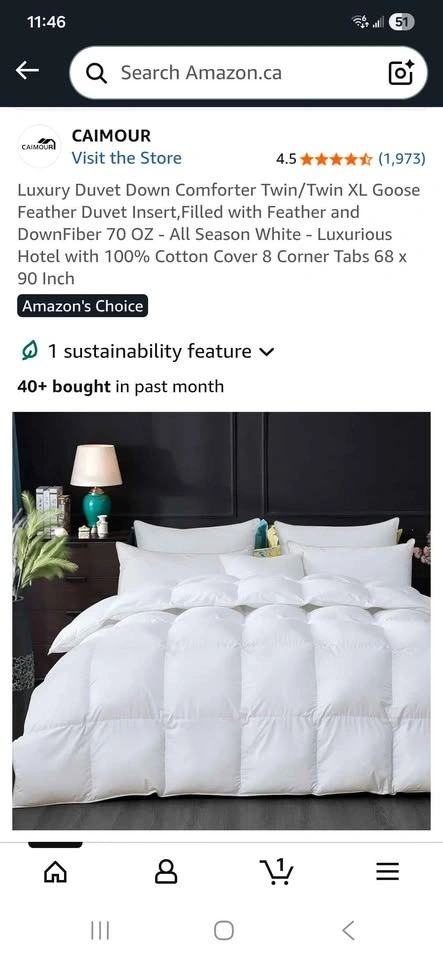The width and height of the screenshot is (443, 960).
Task: Open camera lens search icon
Action: (x=401, y=73)
